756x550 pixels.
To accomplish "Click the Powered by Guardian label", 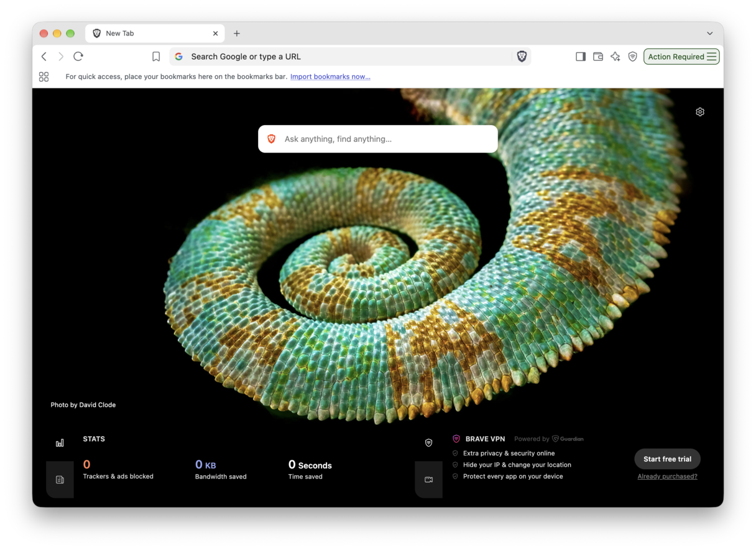I will (x=549, y=439).
